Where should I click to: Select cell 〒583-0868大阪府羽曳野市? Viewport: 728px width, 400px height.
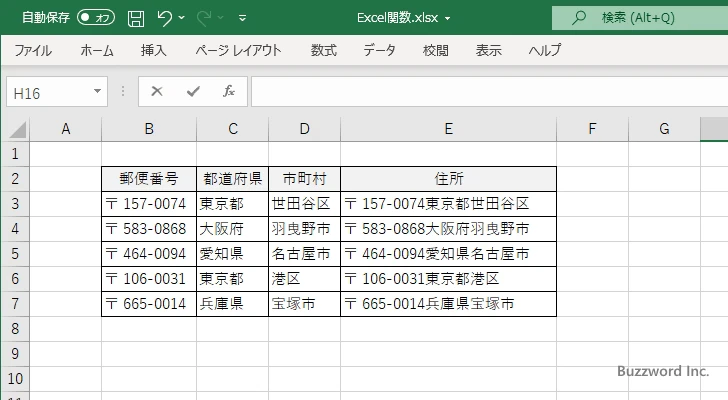click(448, 229)
